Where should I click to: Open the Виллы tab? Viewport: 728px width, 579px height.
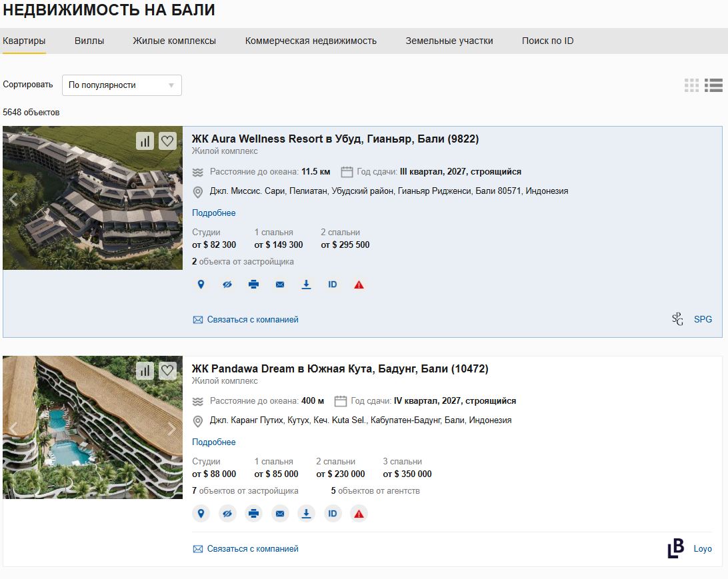point(89,41)
